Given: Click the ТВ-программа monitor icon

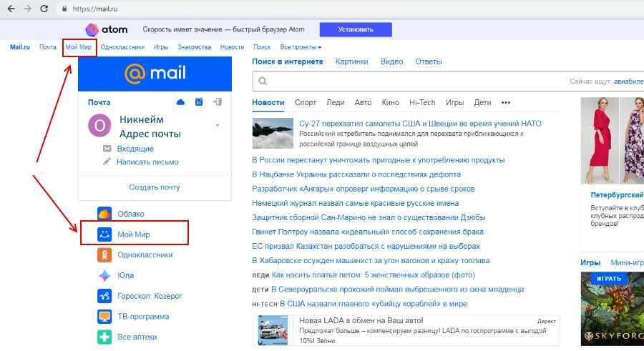Looking at the screenshot, I should 104,316.
